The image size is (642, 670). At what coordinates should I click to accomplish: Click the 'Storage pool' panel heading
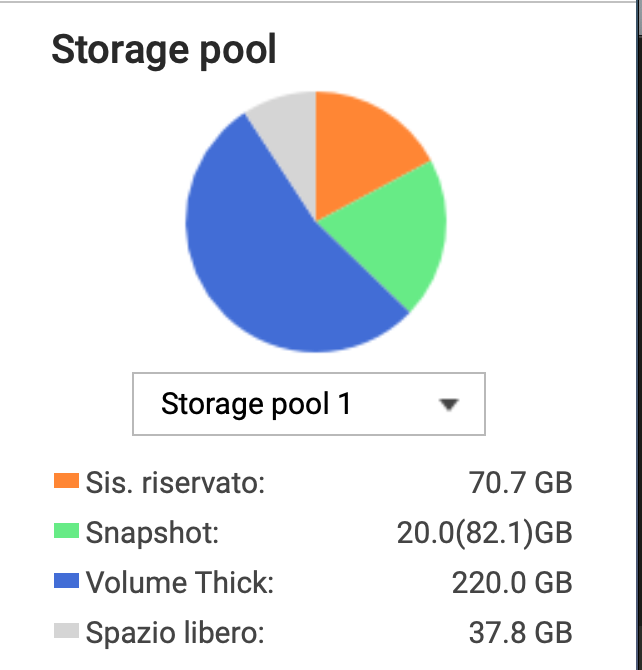[164, 49]
